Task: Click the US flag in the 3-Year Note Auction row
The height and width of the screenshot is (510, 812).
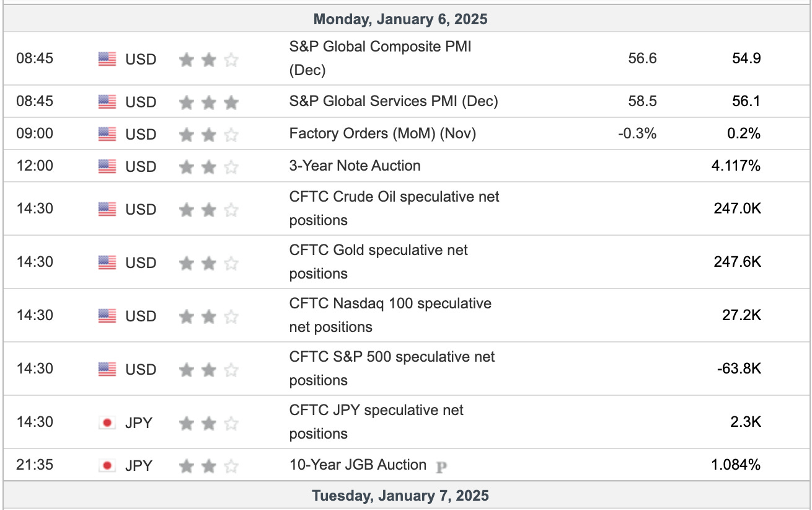Action: coord(107,166)
